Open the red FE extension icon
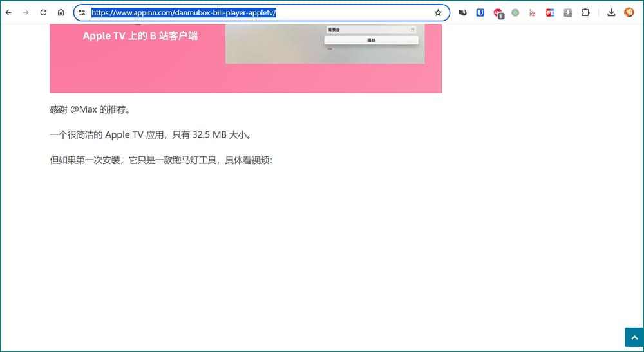 point(550,12)
